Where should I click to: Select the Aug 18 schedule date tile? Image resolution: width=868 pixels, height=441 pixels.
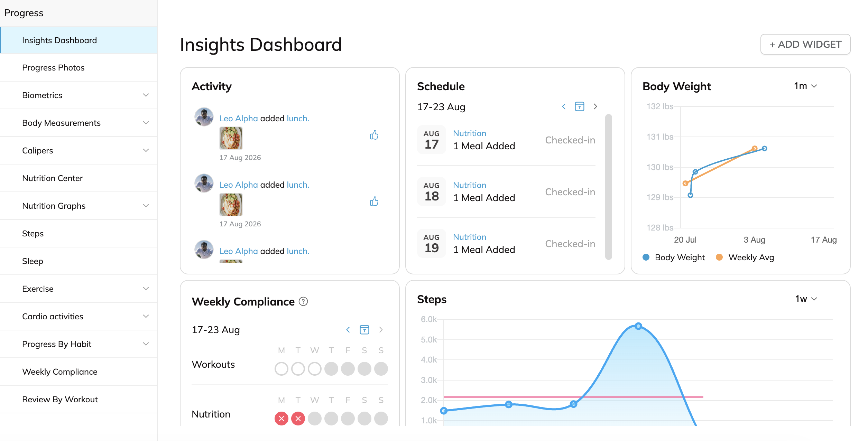tap(432, 191)
